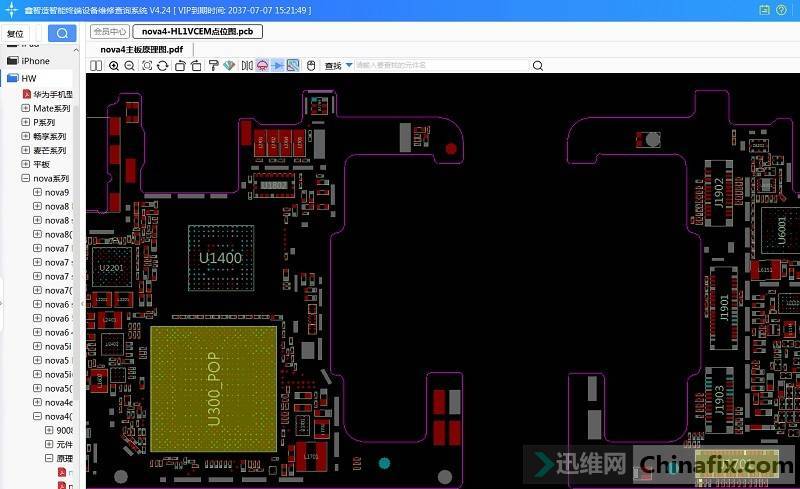The height and width of the screenshot is (489, 800).
Task: Switch to nova4主板原理图.pdf tab
Action: click(x=141, y=49)
